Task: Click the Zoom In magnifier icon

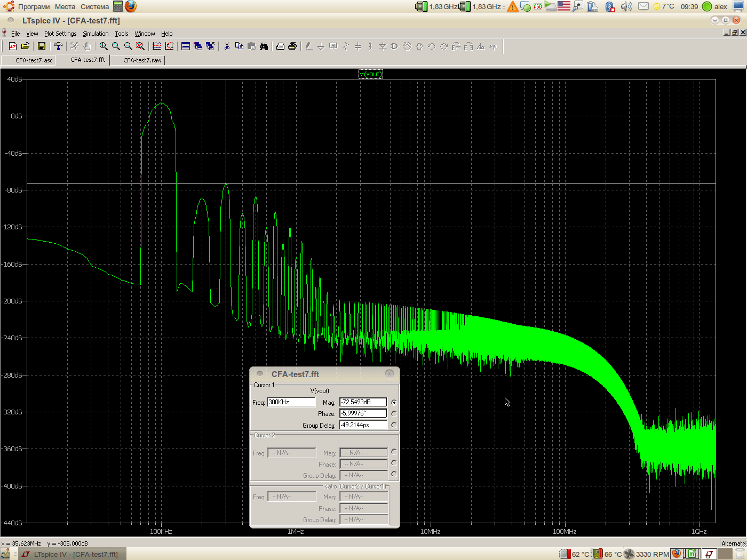Action: (x=104, y=46)
